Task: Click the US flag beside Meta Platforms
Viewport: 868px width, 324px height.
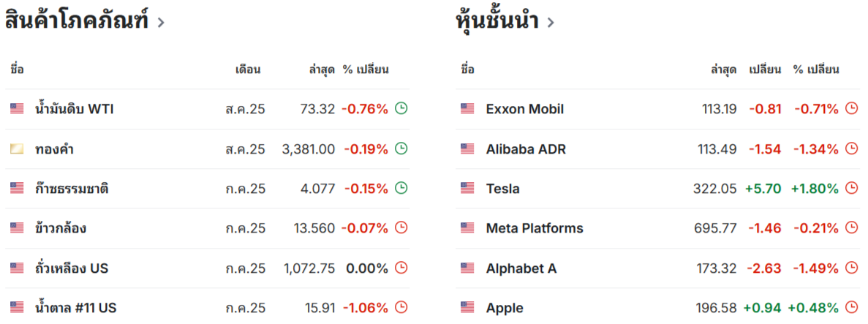Action: [467, 227]
